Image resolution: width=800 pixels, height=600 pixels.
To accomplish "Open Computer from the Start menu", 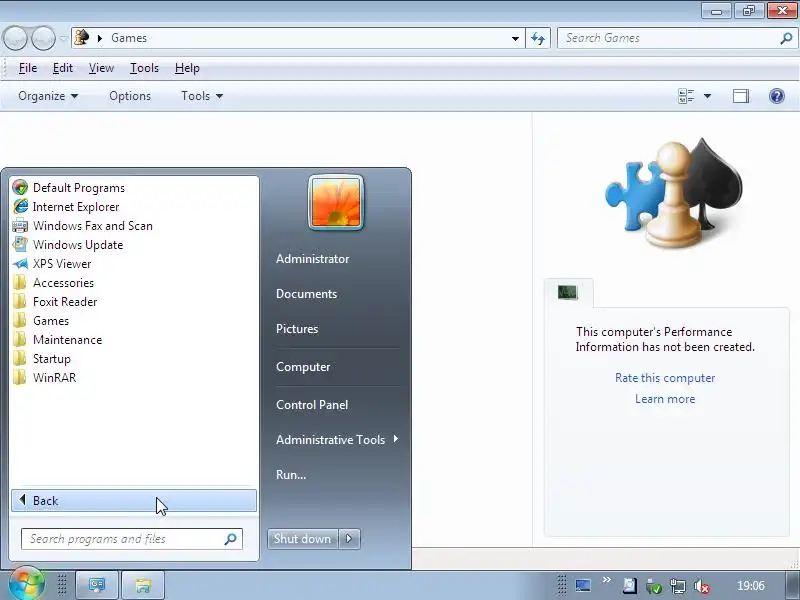I will click(x=303, y=367).
